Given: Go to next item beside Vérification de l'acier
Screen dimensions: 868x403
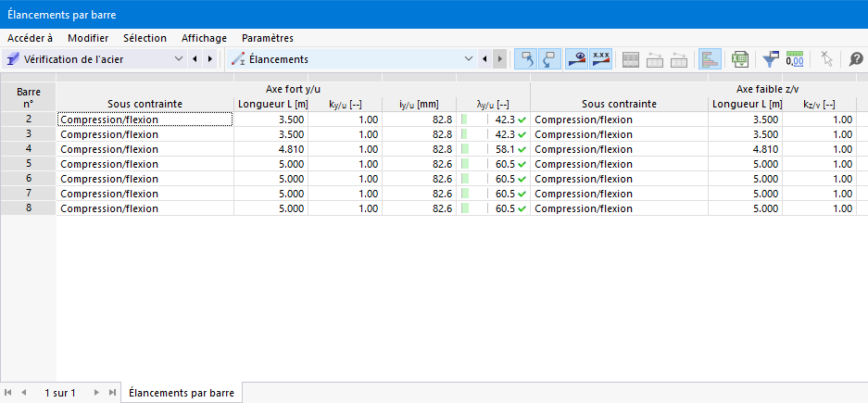Looking at the screenshot, I should pos(209,58).
